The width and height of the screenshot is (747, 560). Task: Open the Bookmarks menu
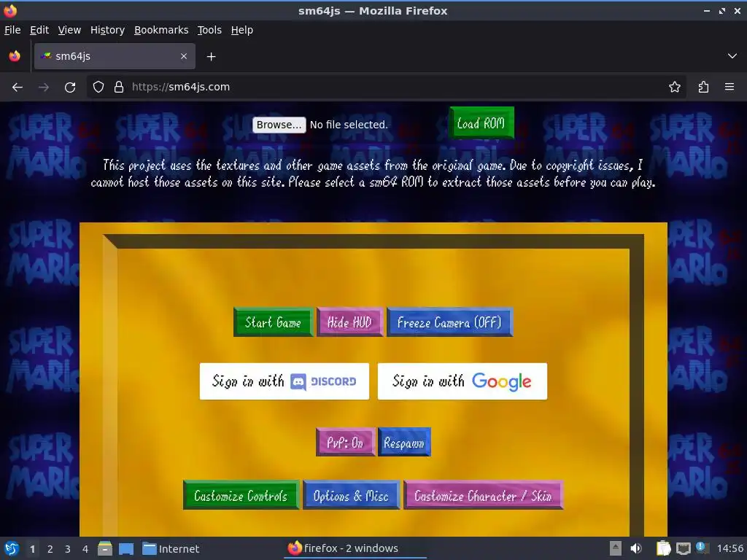pos(161,30)
